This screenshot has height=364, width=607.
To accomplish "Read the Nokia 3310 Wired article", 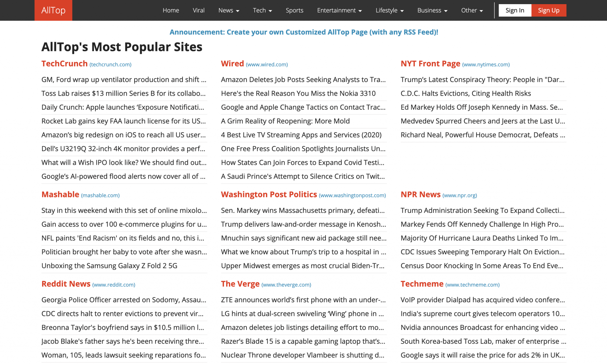I will (298, 93).
